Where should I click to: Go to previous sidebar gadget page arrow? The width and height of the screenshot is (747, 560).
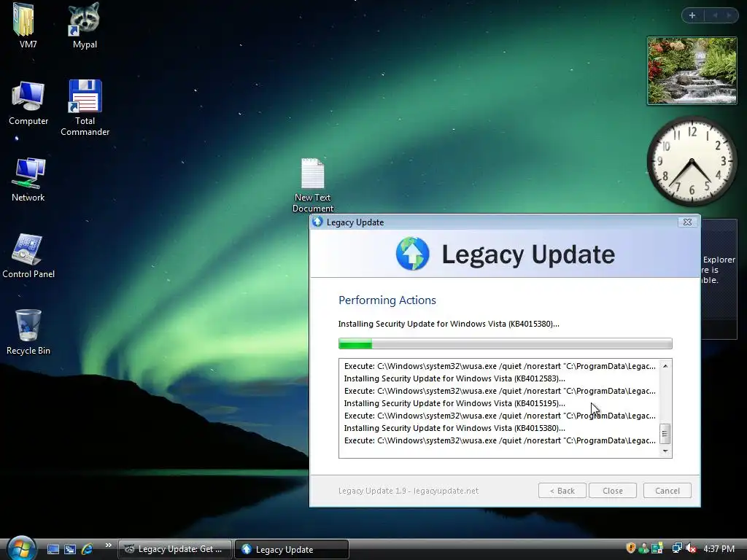[715, 15]
